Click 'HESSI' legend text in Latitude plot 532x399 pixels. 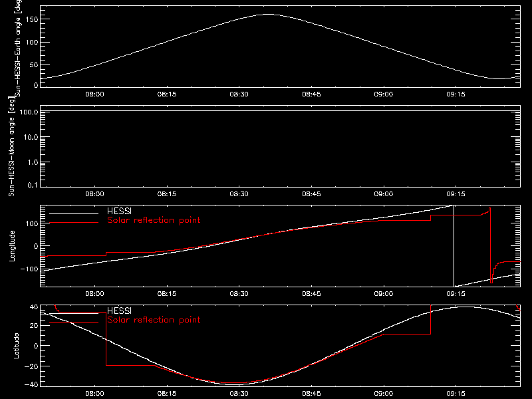click(119, 311)
